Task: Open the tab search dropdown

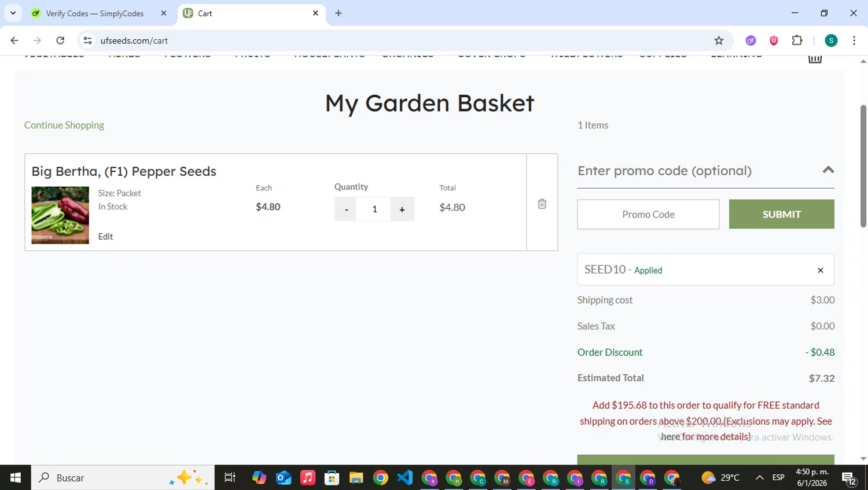Action: pyautogui.click(x=13, y=13)
